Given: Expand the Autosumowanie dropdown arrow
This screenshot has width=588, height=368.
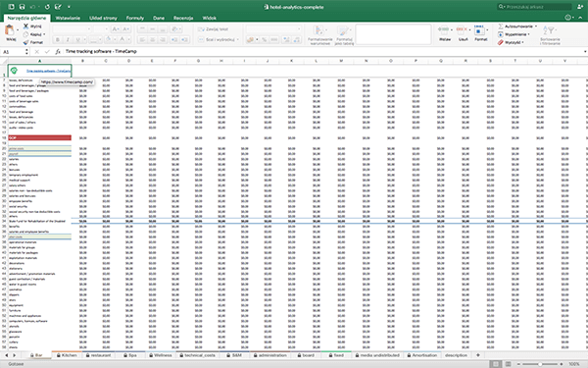Looking at the screenshot, I should click(x=536, y=26).
